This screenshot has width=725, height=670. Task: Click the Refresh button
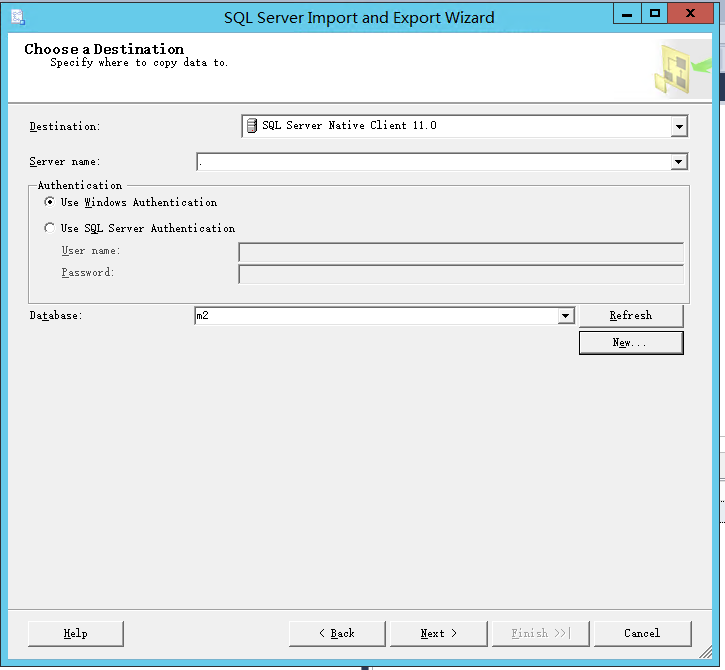[x=631, y=315]
